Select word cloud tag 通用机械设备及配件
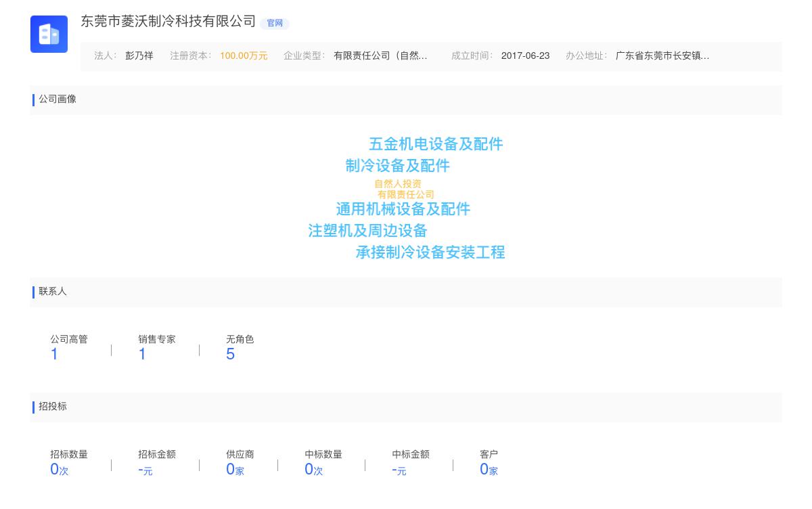Viewport: 812px width, 509px height. pyautogui.click(x=403, y=209)
